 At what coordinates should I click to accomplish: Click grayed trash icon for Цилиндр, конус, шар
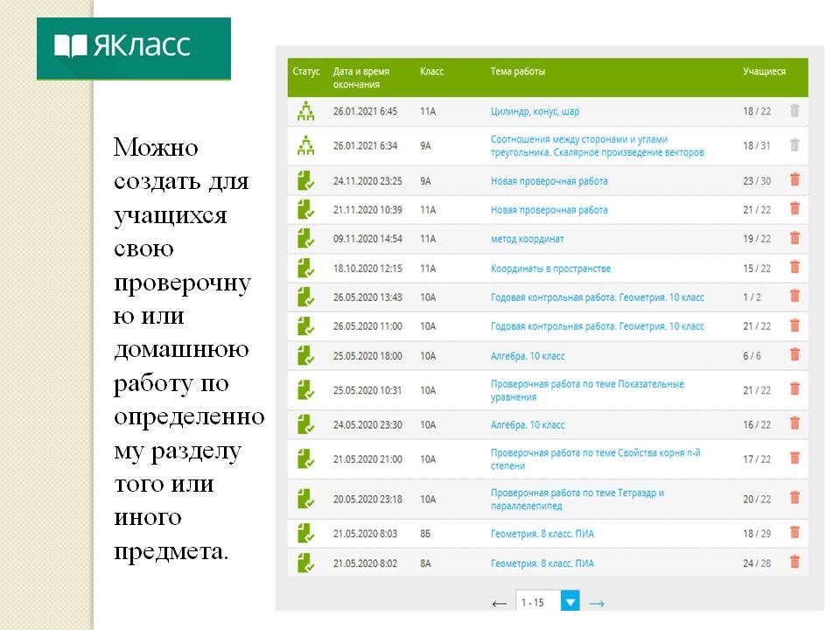coord(794,111)
